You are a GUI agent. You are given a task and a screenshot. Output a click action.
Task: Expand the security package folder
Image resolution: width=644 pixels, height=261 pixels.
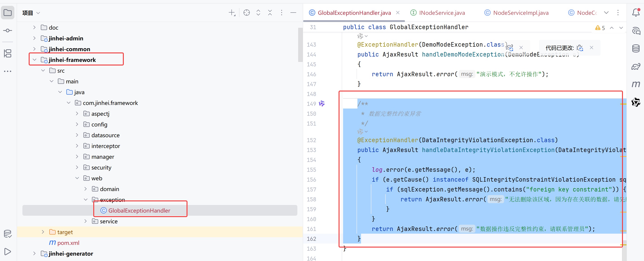click(x=77, y=167)
